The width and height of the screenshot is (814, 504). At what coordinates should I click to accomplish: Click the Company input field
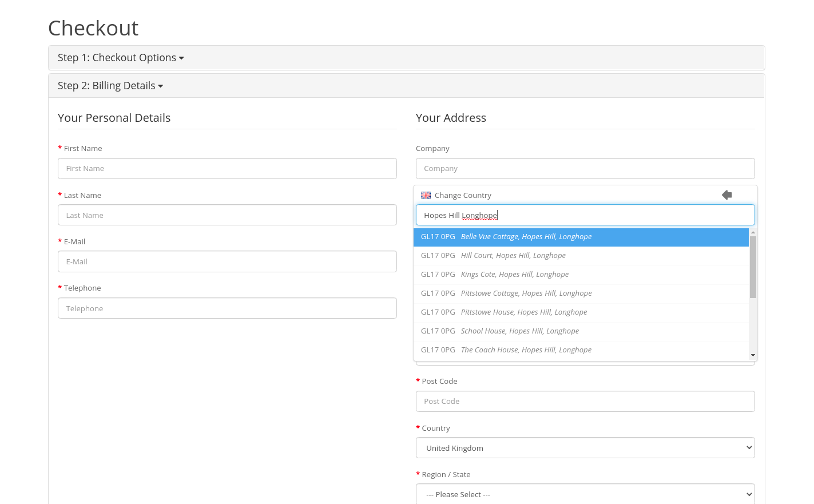[x=585, y=169]
